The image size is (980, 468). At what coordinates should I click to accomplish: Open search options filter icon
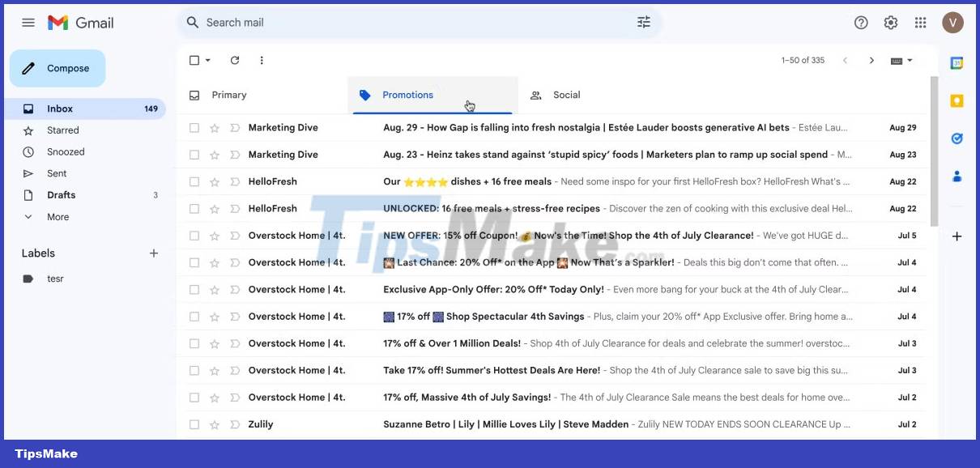point(643,22)
